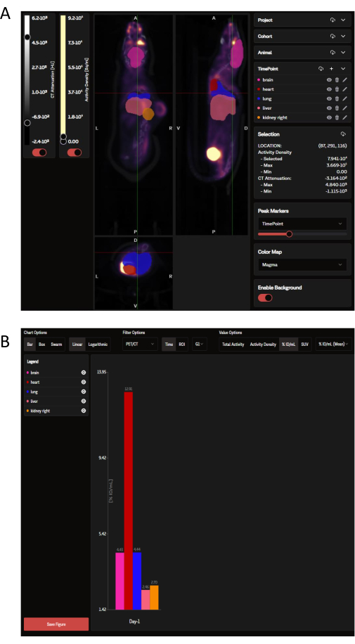Open the PET/CT filter dropdown

point(140,344)
